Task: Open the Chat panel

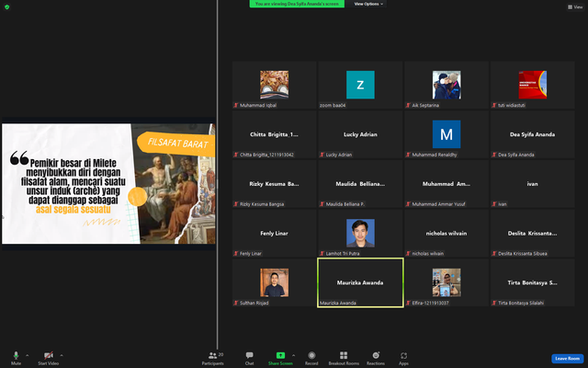Action: [249, 358]
